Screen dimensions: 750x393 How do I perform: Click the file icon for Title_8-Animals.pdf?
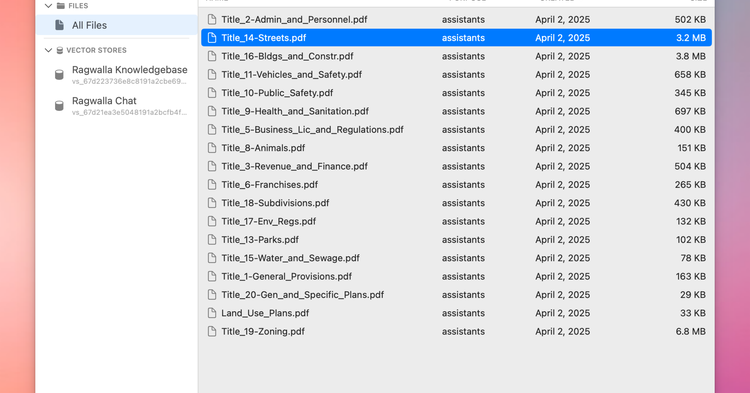(x=212, y=148)
